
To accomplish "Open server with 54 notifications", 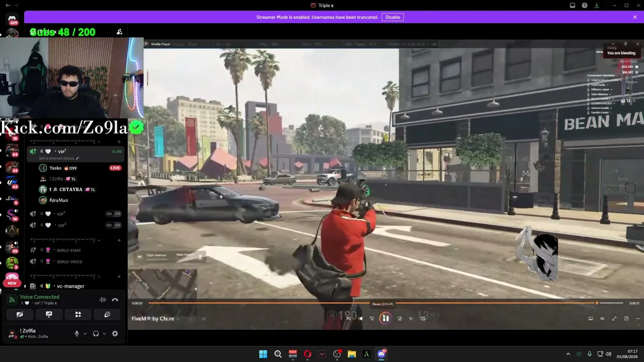I will click(12, 150).
